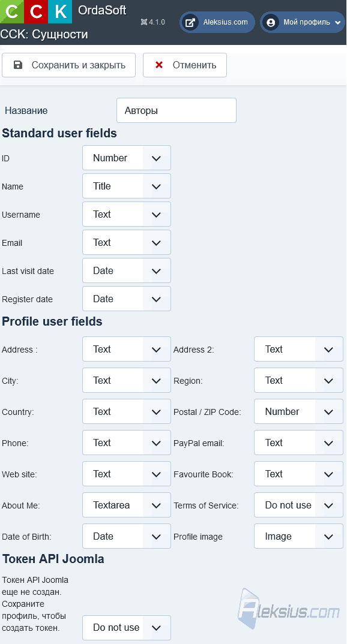
Task: Open the Terms of Service dropdown
Action: 298,505
